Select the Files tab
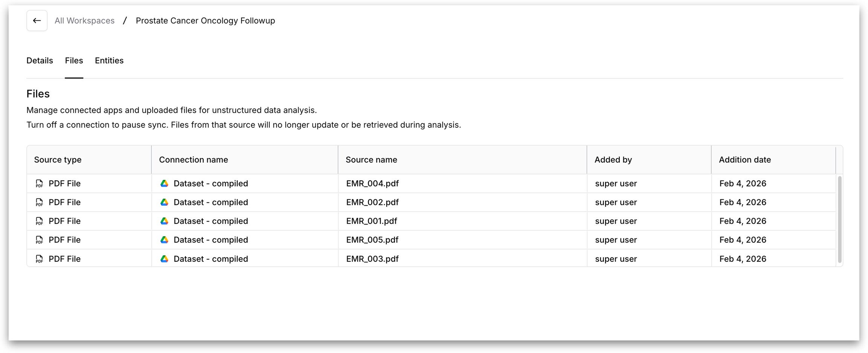 (74, 61)
